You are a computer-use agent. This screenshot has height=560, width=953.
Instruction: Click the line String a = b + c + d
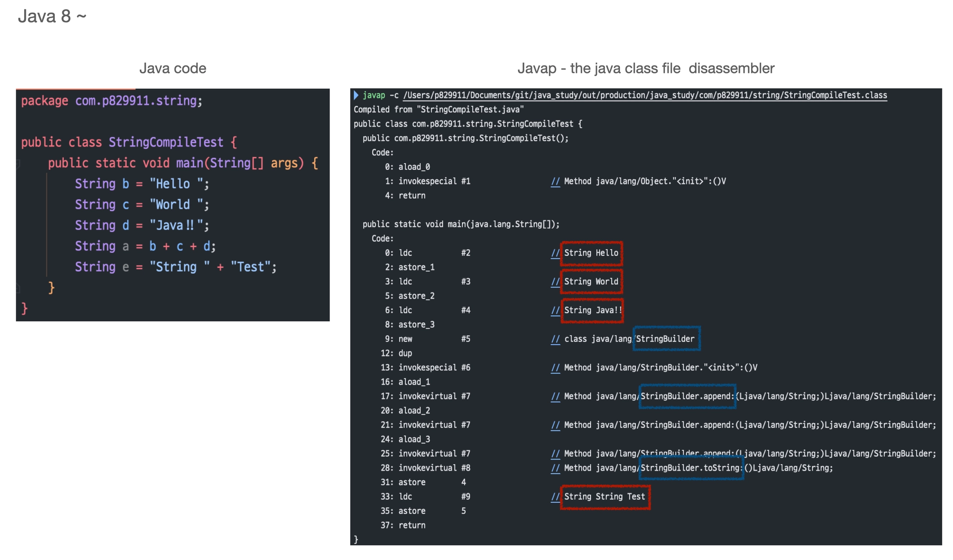(145, 246)
